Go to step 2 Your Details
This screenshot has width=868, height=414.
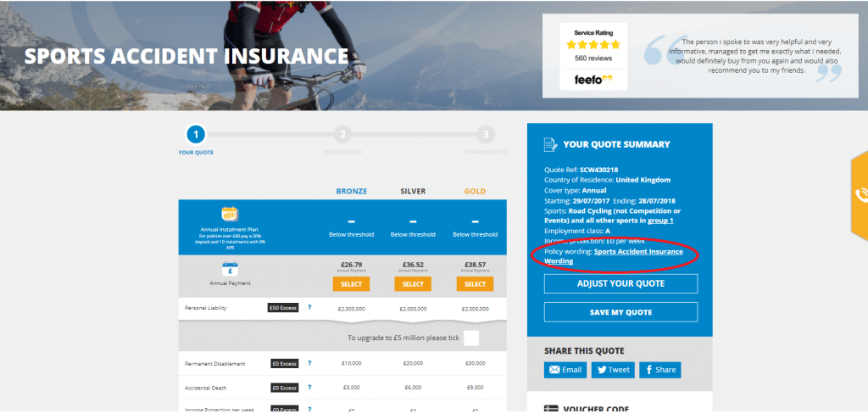[x=342, y=135]
